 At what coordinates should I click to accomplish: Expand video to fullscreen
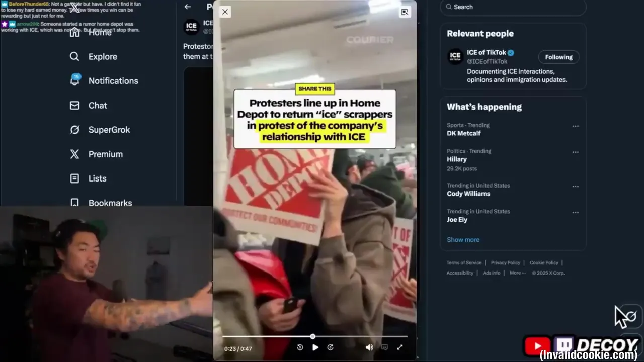pos(400,347)
